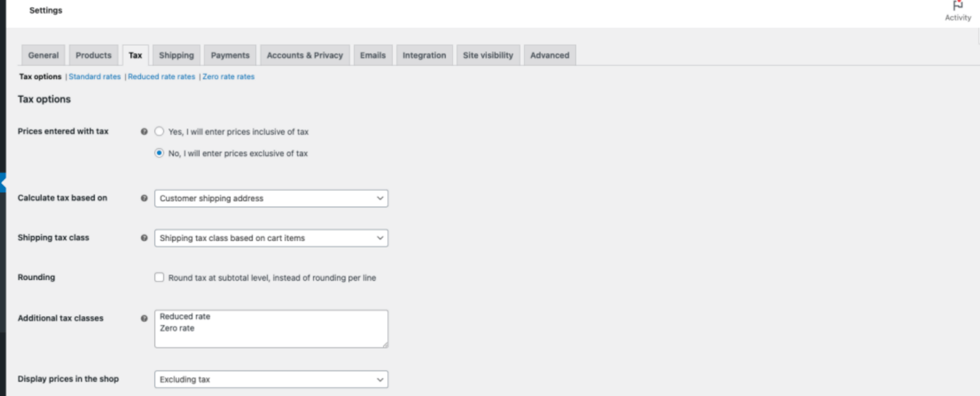Enable round tax at subtotal level checkbox
Screen dimensions: 980x396
click(x=159, y=278)
